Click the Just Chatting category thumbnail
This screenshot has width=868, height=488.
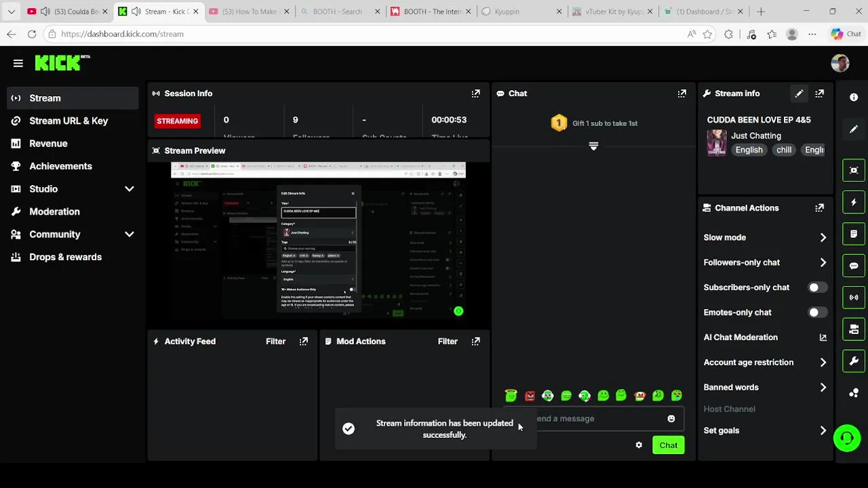717,143
